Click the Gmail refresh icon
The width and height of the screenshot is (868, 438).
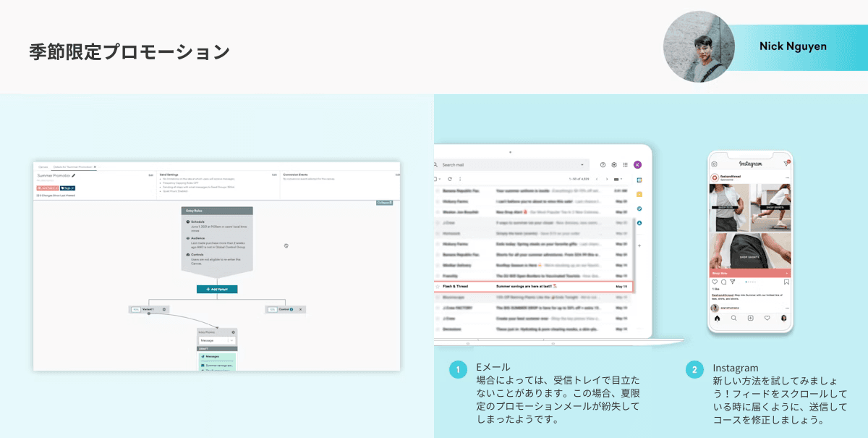click(x=450, y=179)
